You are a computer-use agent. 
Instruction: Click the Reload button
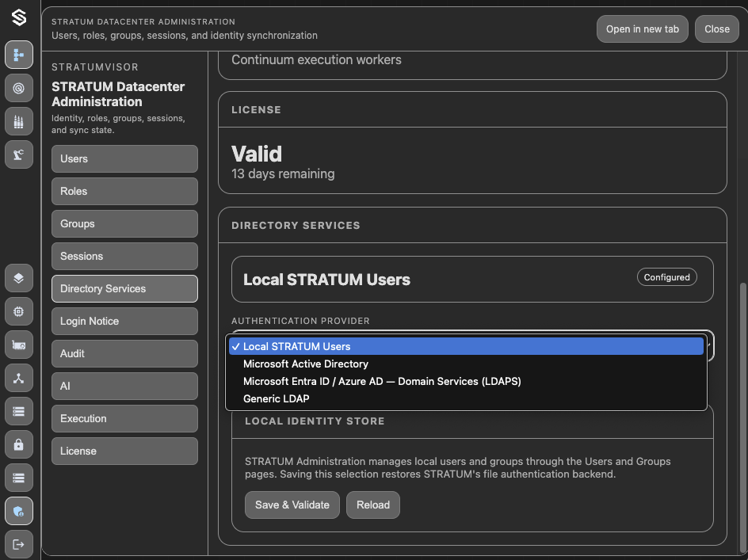[x=373, y=505]
